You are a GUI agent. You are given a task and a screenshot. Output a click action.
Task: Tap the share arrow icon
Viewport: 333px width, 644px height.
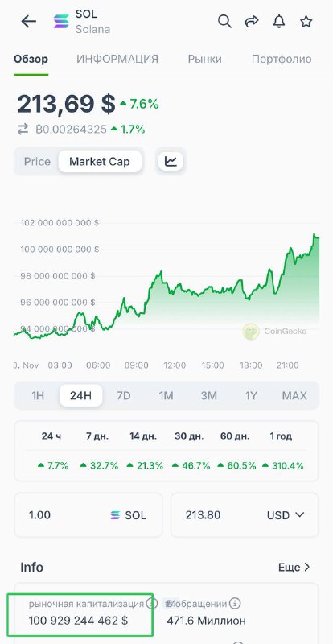click(x=252, y=21)
